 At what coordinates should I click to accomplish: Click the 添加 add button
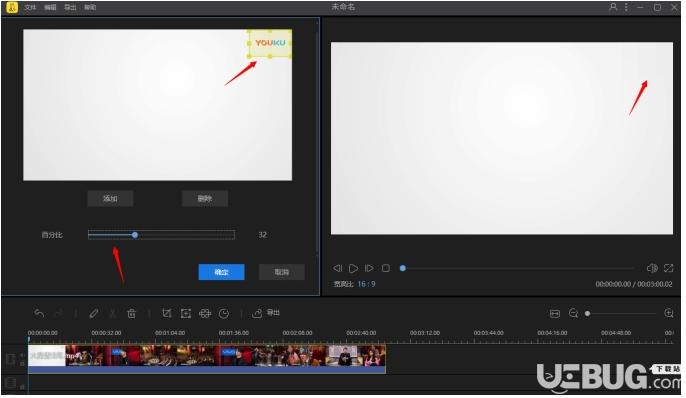tap(111, 200)
